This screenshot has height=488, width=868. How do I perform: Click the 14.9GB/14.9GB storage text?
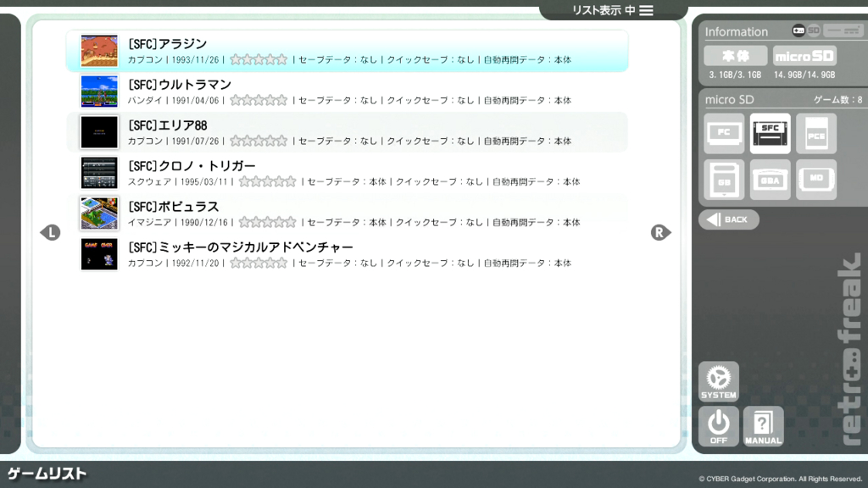[804, 75]
